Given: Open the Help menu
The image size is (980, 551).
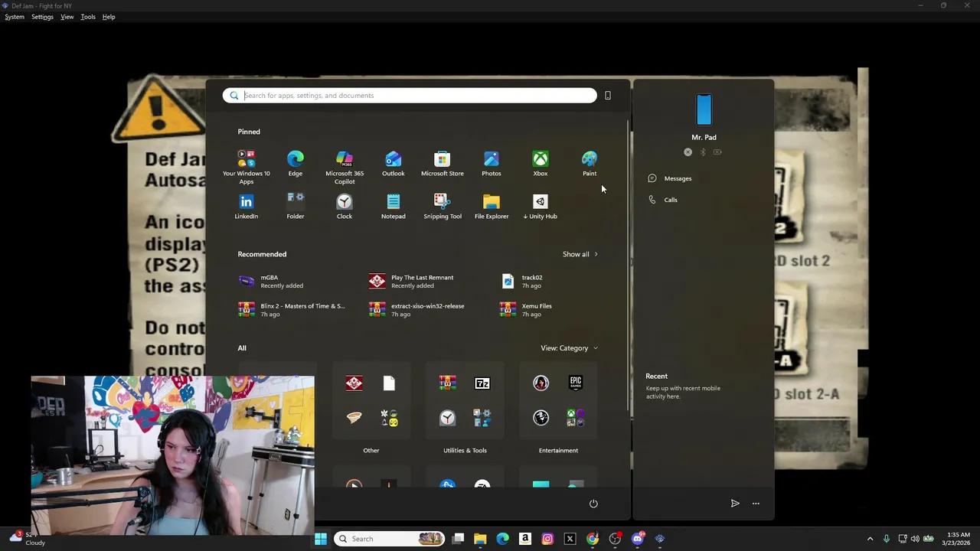Looking at the screenshot, I should pyautogui.click(x=109, y=17).
